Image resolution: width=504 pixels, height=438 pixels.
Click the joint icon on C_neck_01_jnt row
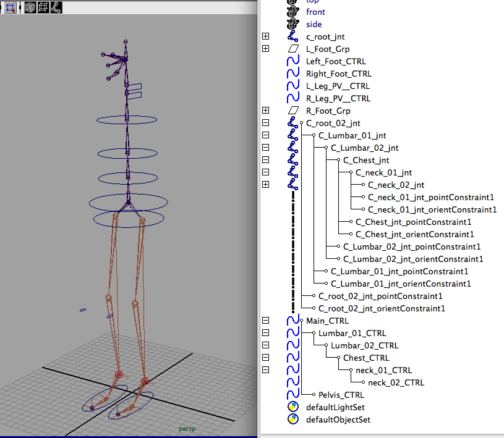(x=293, y=172)
